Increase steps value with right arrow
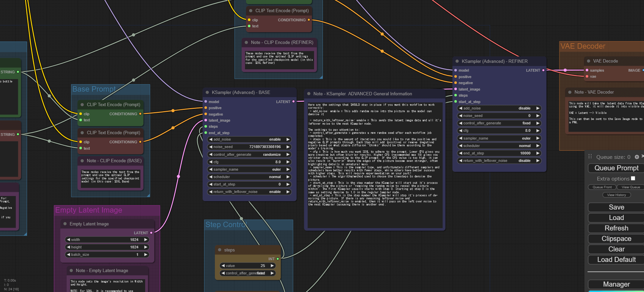The image size is (644, 292). [272, 266]
